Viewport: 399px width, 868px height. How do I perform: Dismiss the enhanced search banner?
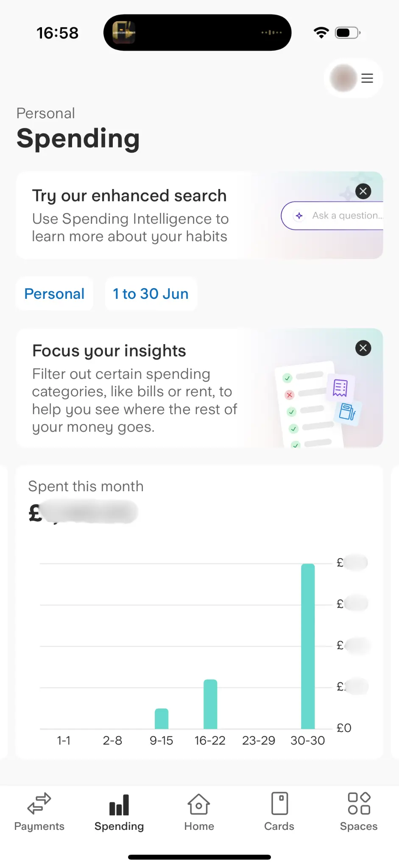coord(363,191)
